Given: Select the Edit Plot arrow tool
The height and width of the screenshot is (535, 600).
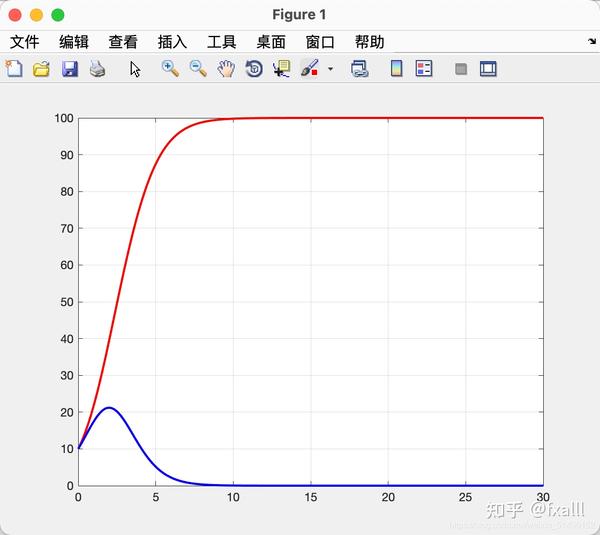Looking at the screenshot, I should pos(135,69).
